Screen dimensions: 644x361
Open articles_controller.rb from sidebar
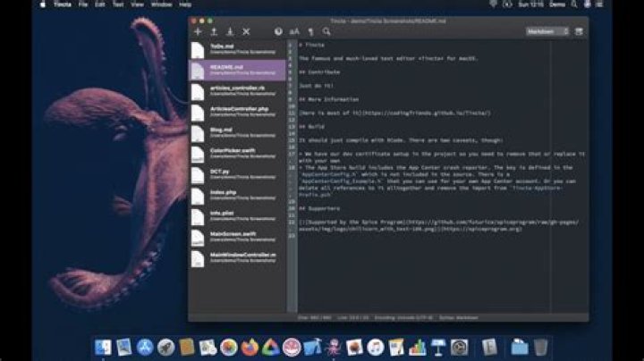click(x=237, y=91)
